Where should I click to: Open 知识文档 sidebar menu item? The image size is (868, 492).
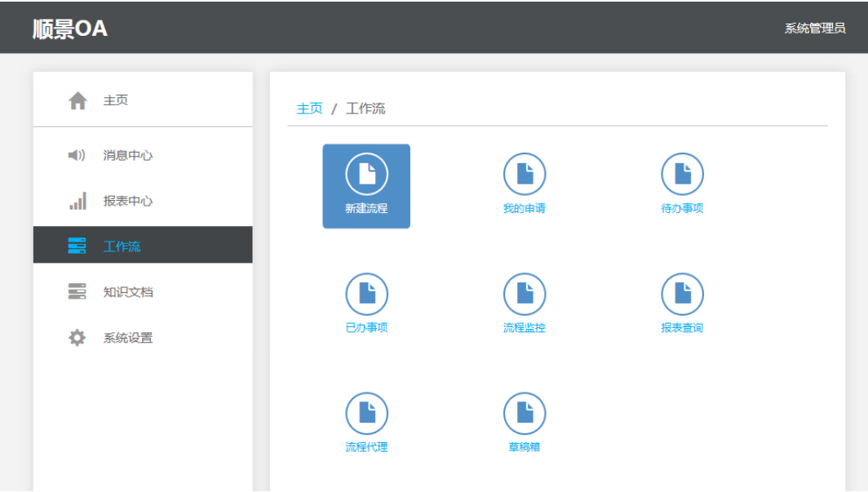pos(128,292)
